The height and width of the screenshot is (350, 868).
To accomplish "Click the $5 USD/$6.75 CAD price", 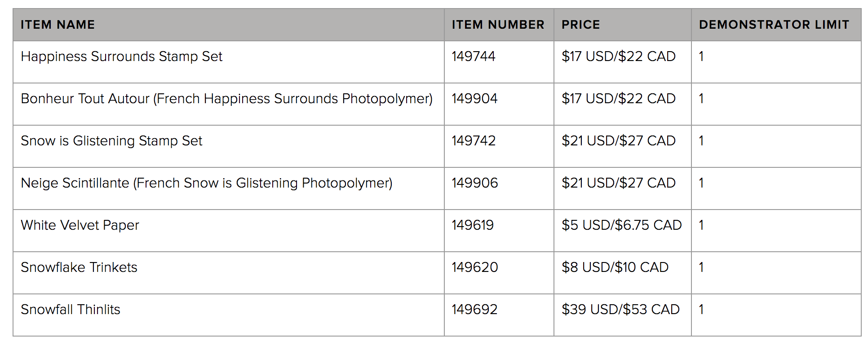I will [622, 225].
